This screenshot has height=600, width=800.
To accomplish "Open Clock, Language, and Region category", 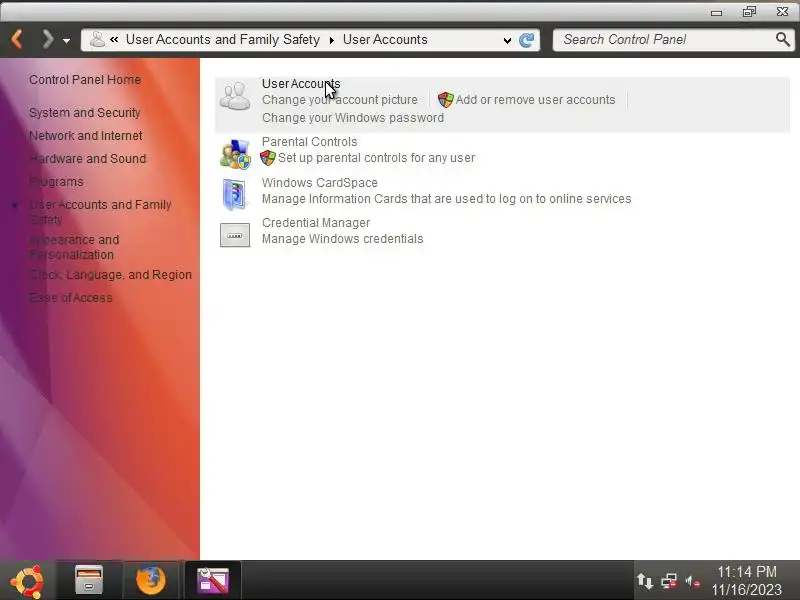I will point(110,275).
